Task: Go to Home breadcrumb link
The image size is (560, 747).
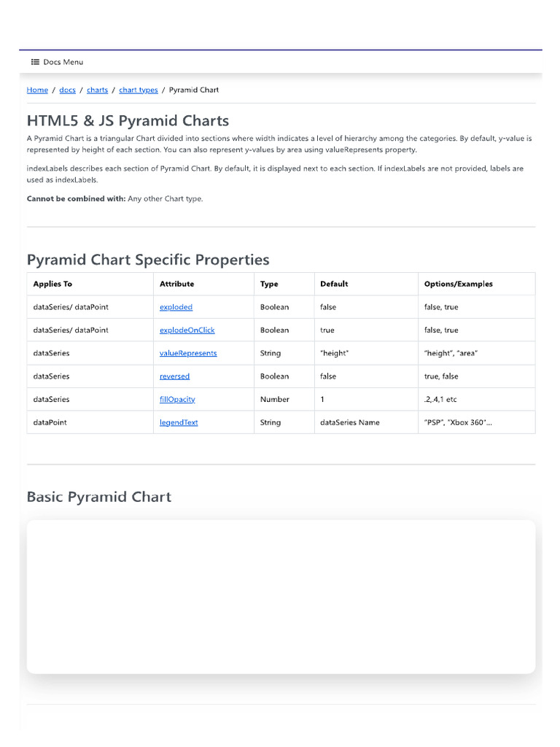Action: pos(37,90)
